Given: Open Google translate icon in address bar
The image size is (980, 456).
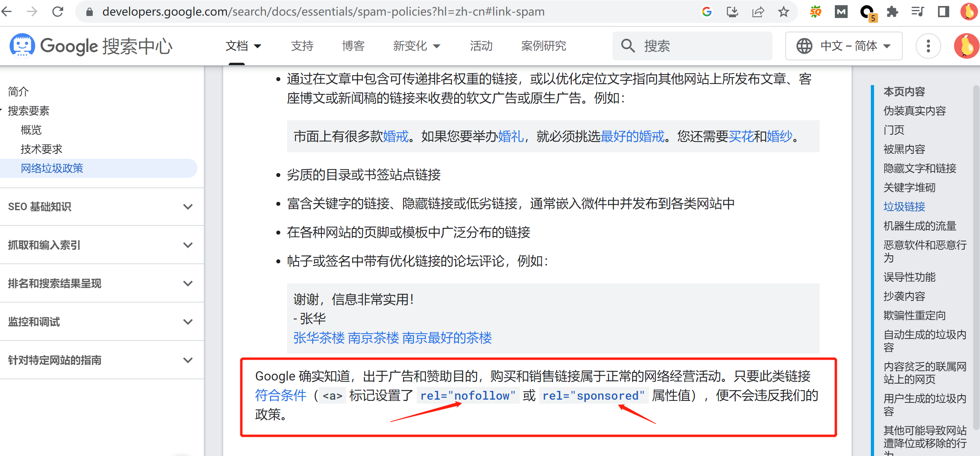Looking at the screenshot, I should click(x=707, y=12).
